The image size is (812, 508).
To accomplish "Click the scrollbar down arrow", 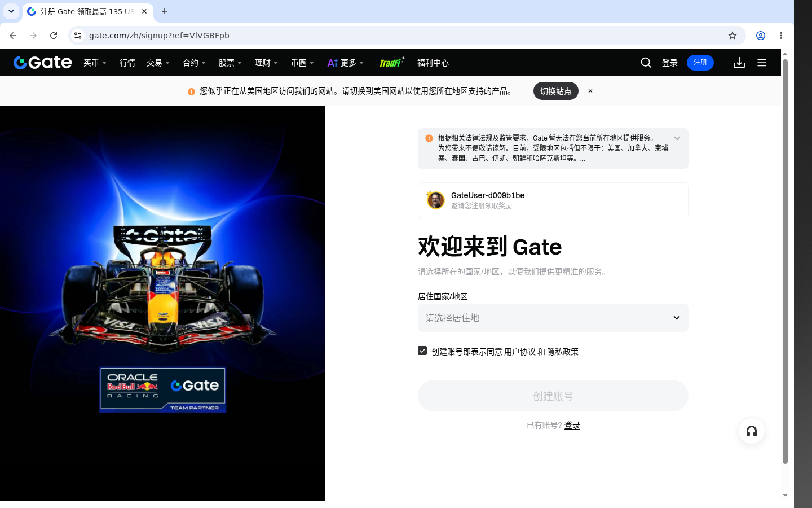I will click(x=785, y=496).
